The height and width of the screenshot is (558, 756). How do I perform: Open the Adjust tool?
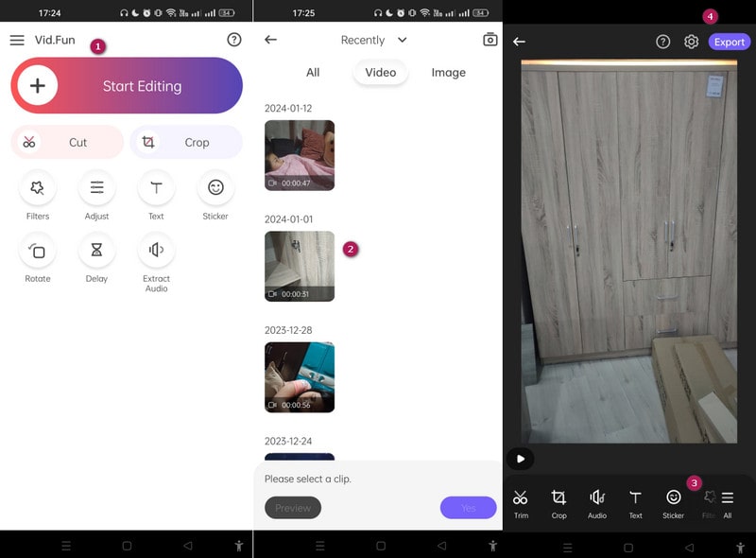point(96,188)
